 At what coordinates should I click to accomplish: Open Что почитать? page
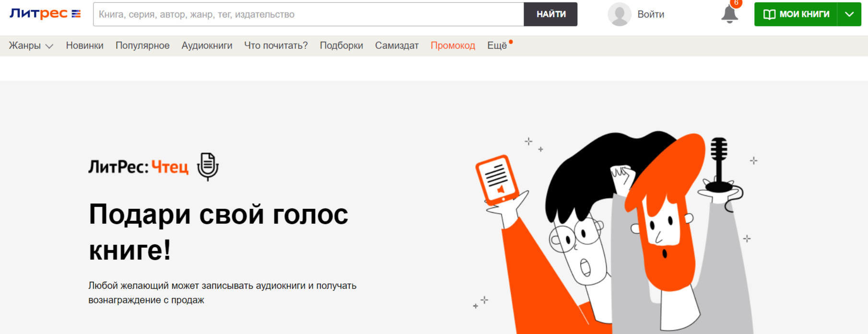pyautogui.click(x=276, y=46)
